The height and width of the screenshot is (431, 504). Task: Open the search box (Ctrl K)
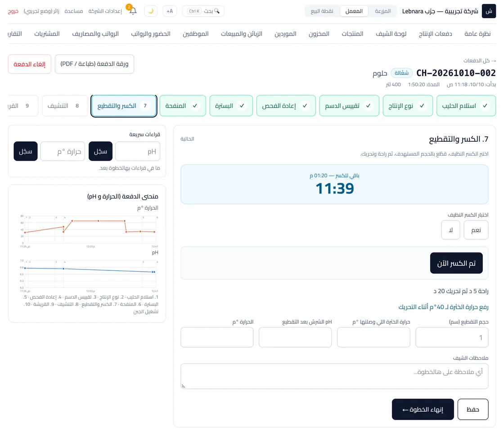coord(203,11)
